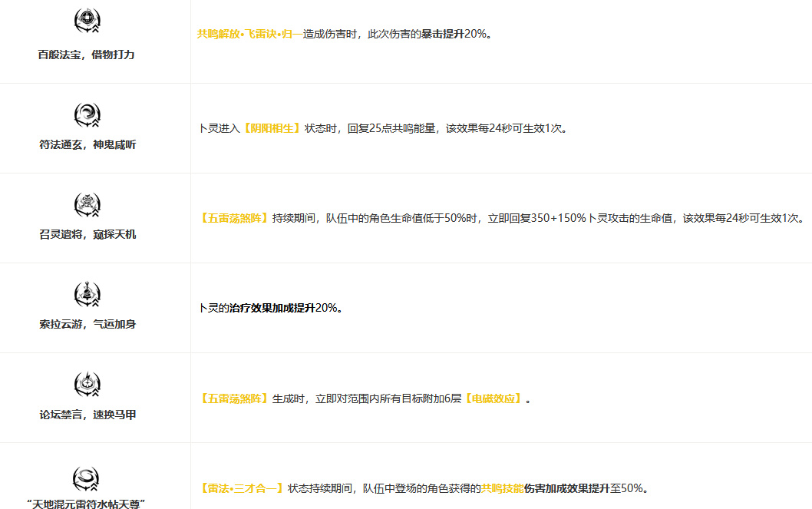This screenshot has height=509, width=812.
Task: Open the 共鸣解放•飞雷诀•归一 skill link
Action: pyautogui.click(x=249, y=35)
